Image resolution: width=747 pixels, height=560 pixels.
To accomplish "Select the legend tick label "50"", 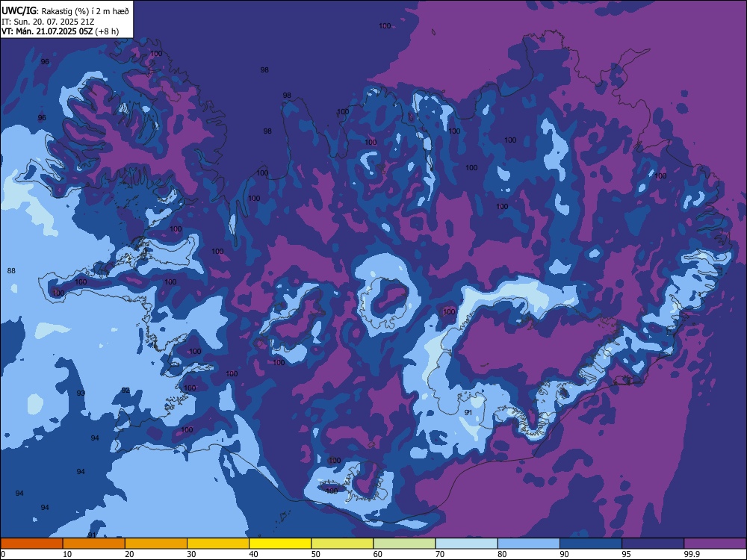I will (316, 554).
